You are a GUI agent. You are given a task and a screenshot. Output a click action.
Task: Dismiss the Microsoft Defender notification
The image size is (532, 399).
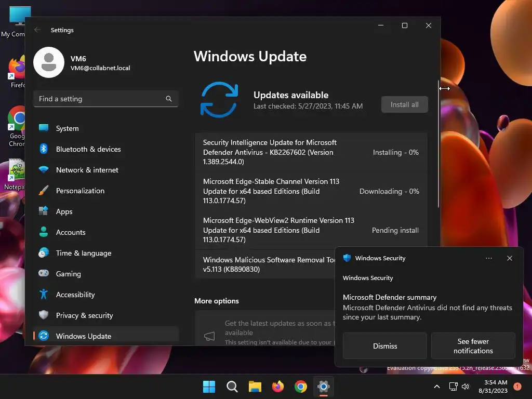385,345
